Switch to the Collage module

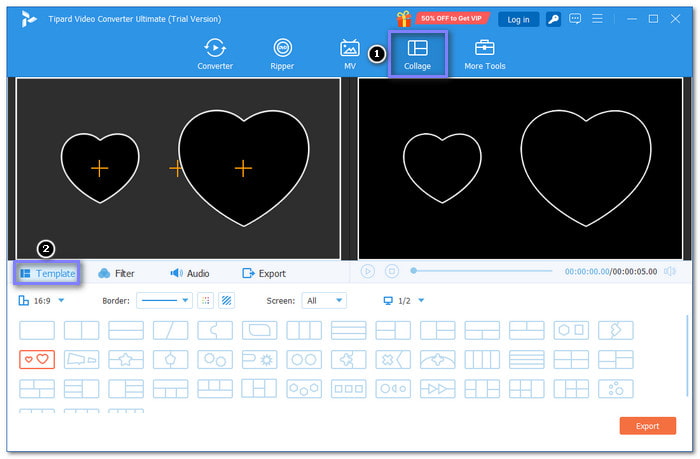(417, 54)
